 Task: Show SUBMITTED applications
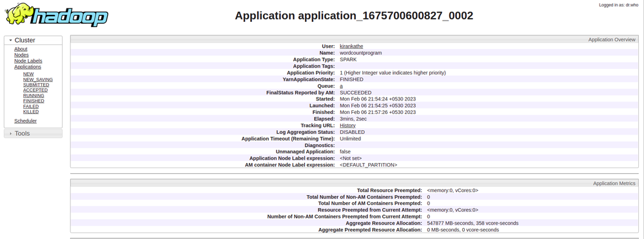pyautogui.click(x=36, y=85)
